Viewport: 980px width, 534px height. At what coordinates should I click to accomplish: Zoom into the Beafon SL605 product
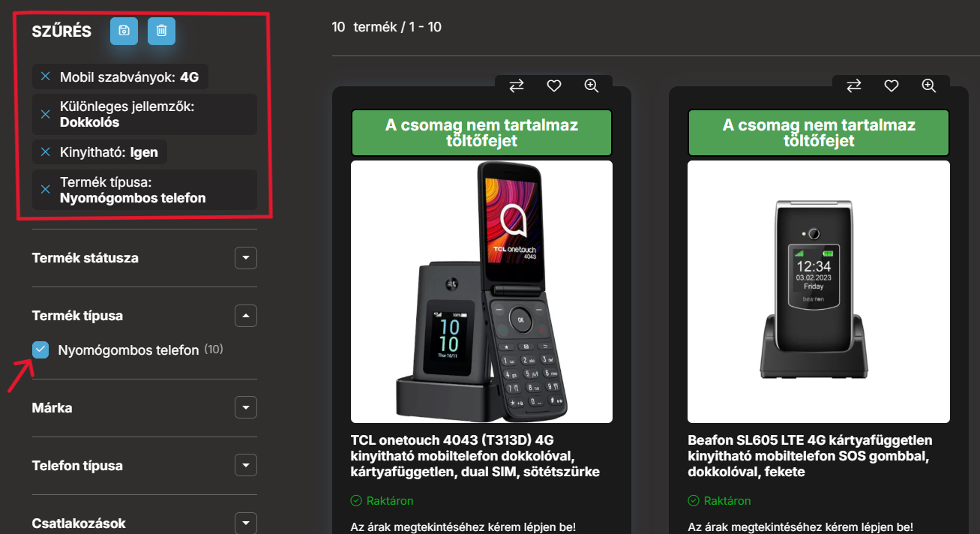(929, 86)
